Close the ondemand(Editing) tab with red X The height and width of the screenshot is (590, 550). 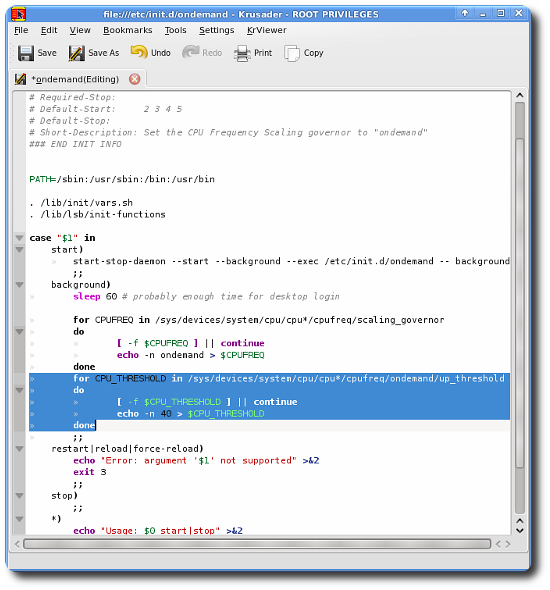coord(134,79)
